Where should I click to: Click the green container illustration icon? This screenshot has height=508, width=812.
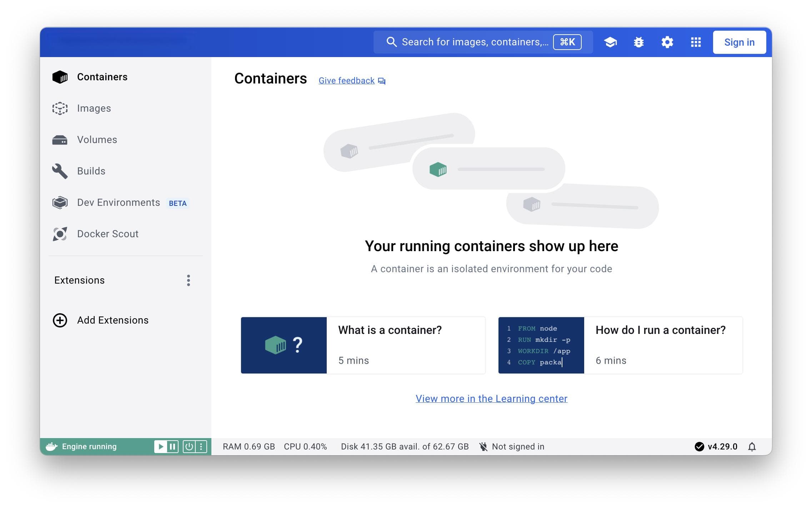[x=438, y=169]
